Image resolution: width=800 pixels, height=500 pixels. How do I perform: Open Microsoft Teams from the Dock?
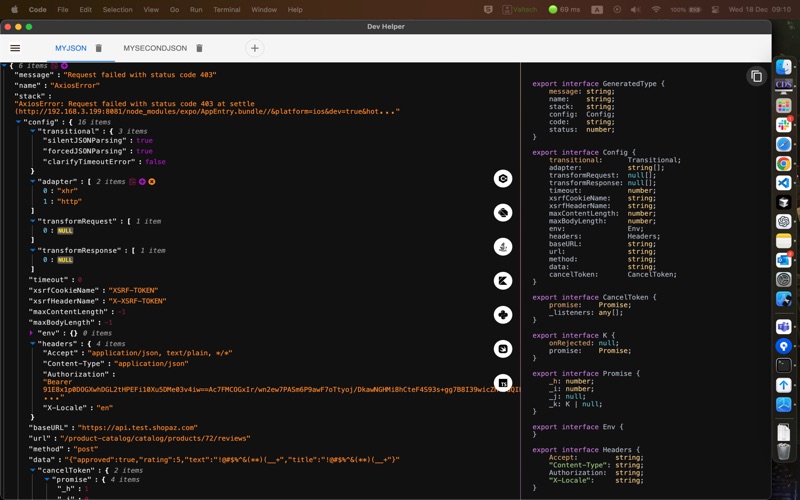click(784, 327)
